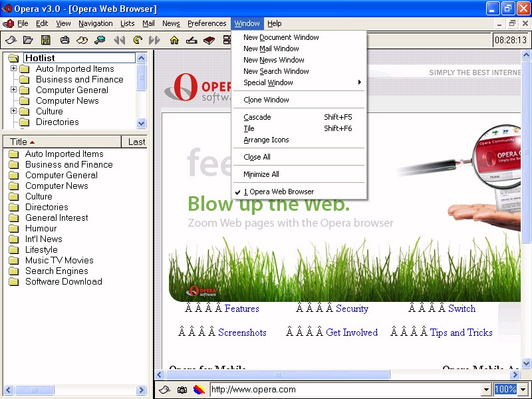The height and width of the screenshot is (399, 532).
Task: Select New Document Window menu entry
Action: pyautogui.click(x=299, y=37)
